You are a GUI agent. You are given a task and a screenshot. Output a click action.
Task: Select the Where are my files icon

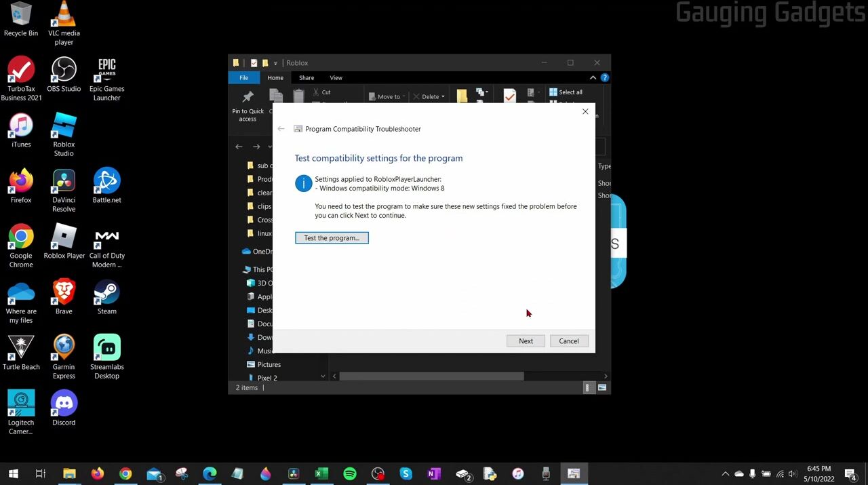21,302
